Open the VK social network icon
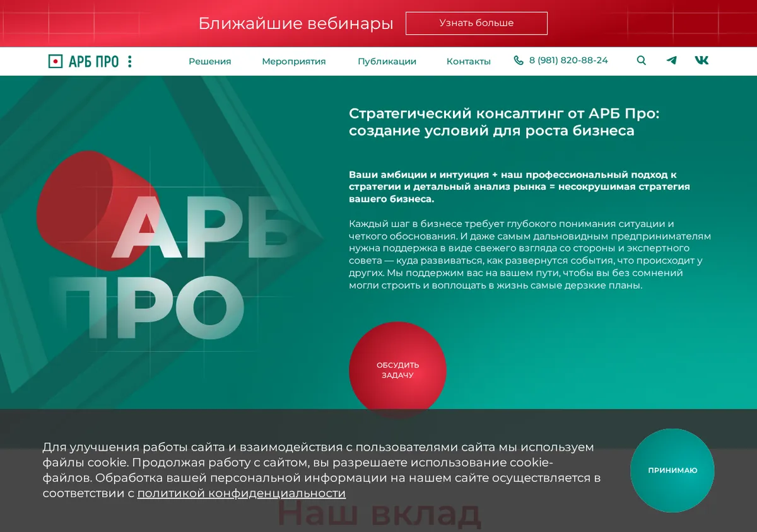The height and width of the screenshot is (532, 757). (x=701, y=61)
